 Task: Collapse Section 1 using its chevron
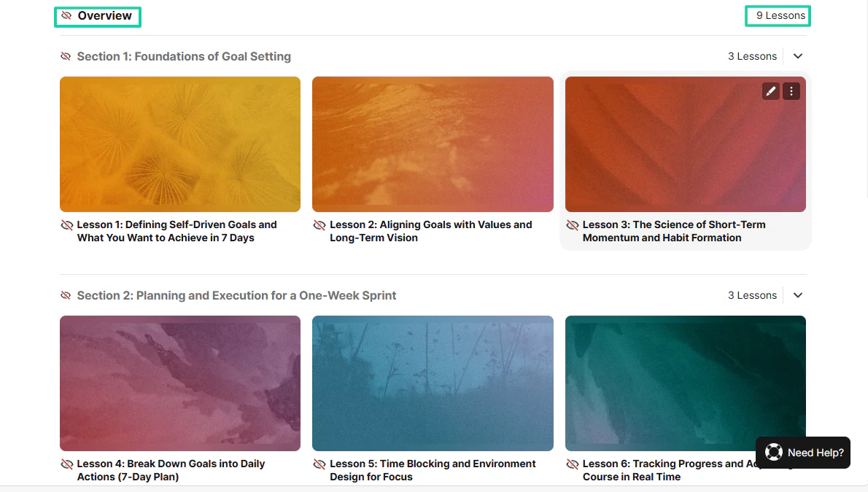click(x=798, y=56)
